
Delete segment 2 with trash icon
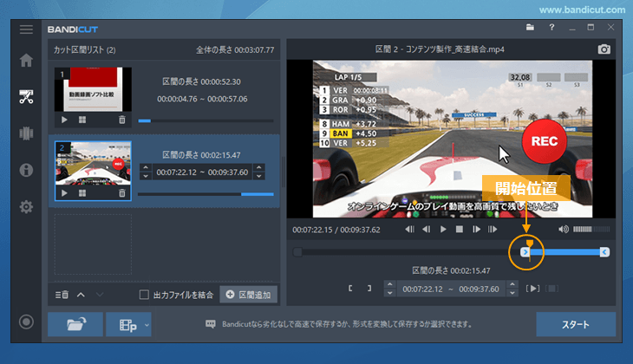pos(122,193)
